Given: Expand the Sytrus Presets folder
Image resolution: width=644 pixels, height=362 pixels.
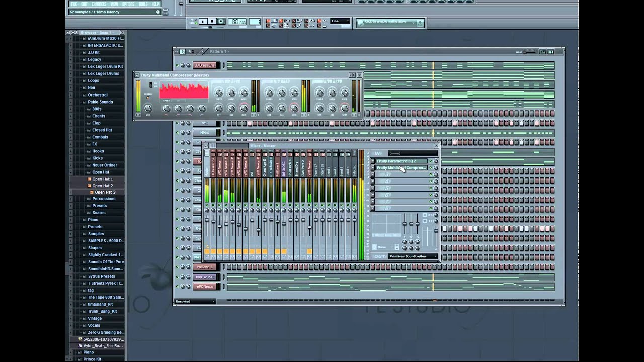Looking at the screenshot, I should point(101,276).
